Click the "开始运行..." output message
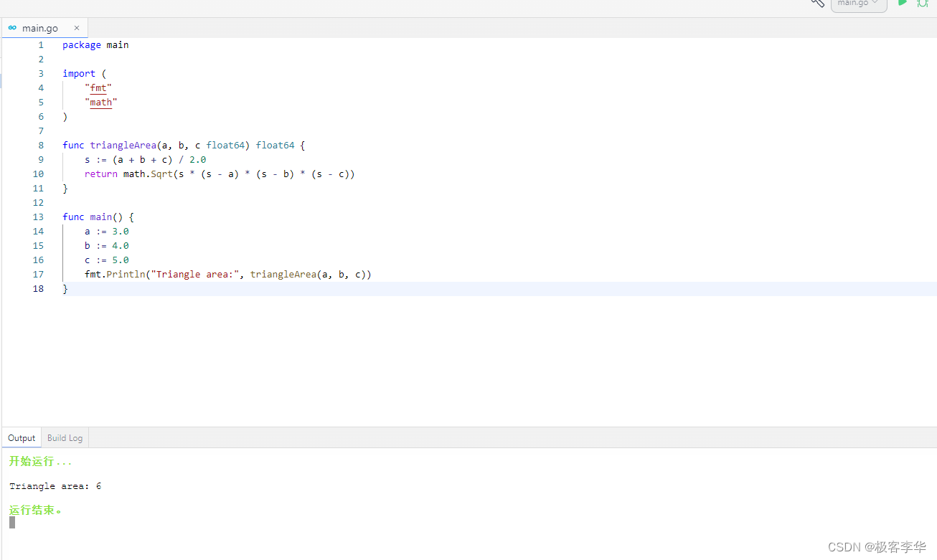The width and height of the screenshot is (937, 560). click(41, 461)
